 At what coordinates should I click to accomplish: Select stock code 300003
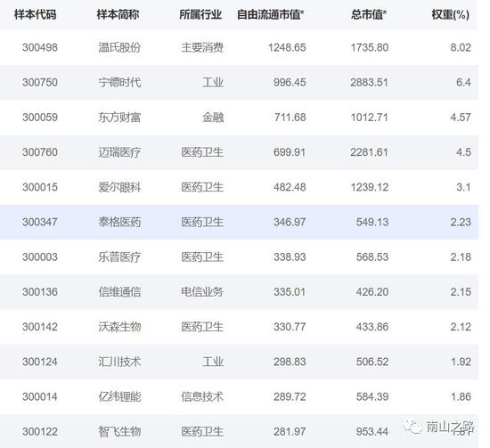pos(40,257)
